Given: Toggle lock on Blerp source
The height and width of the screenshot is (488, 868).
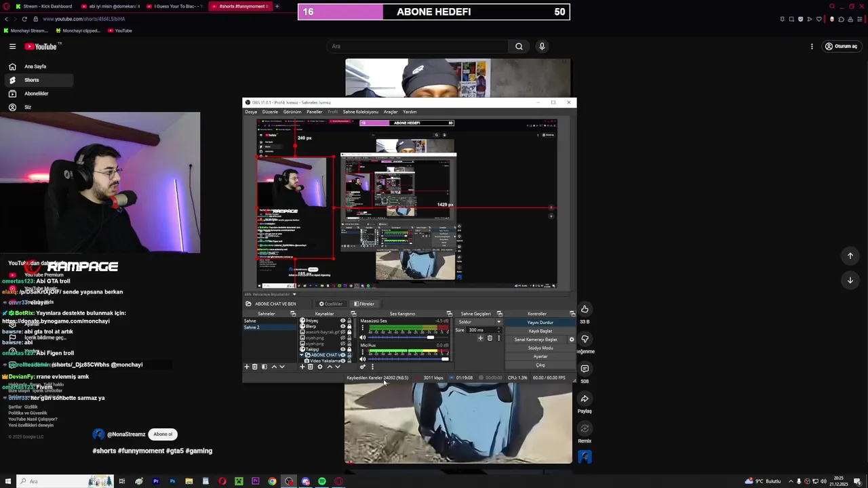Looking at the screenshot, I should [x=349, y=326].
